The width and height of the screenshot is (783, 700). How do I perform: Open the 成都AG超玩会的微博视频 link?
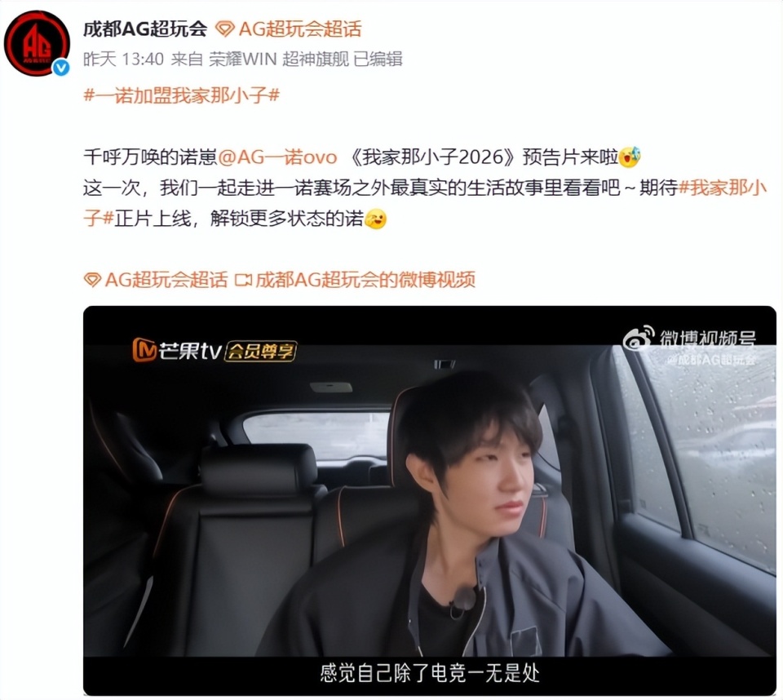click(365, 280)
